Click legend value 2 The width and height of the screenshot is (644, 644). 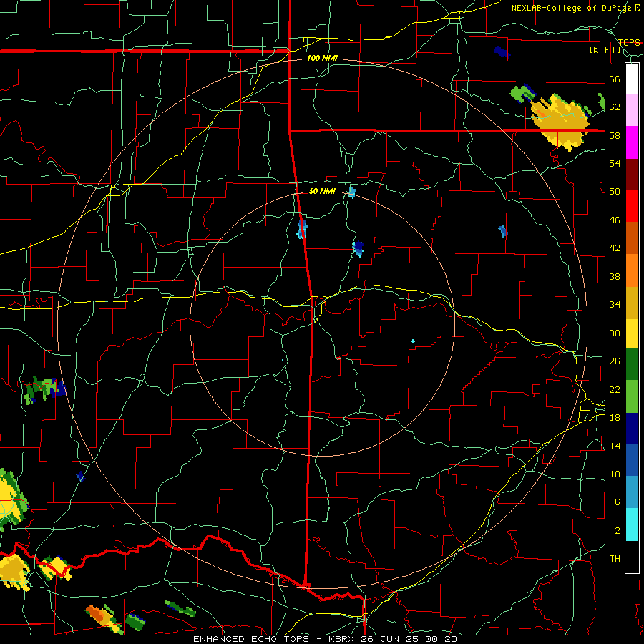point(617,531)
